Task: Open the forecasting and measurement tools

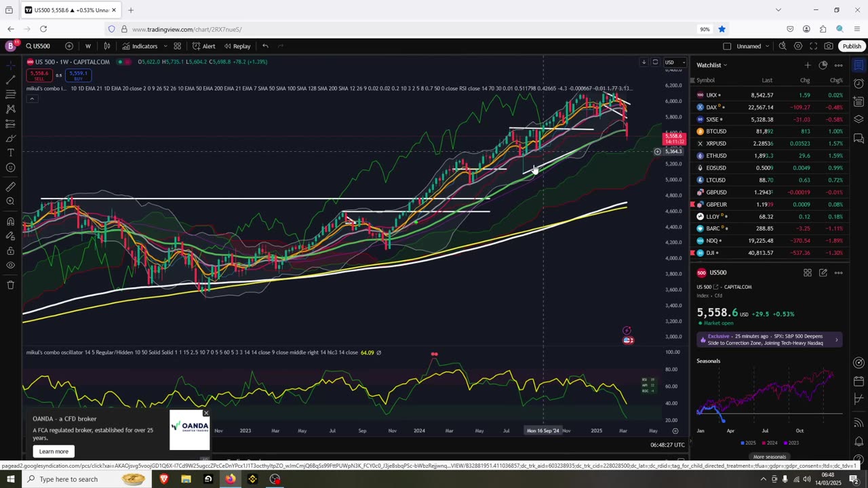Action: (x=10, y=123)
